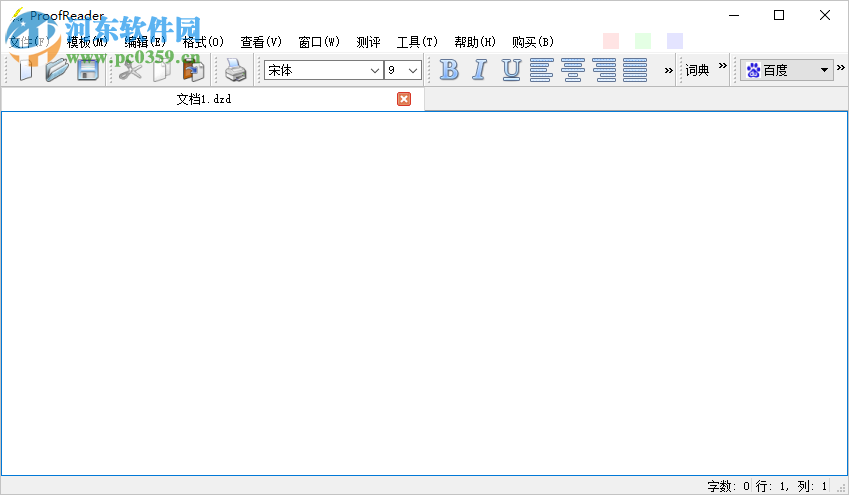Open the font size 9 dropdown
Viewport: 849px width, 495px height.
[x=413, y=70]
